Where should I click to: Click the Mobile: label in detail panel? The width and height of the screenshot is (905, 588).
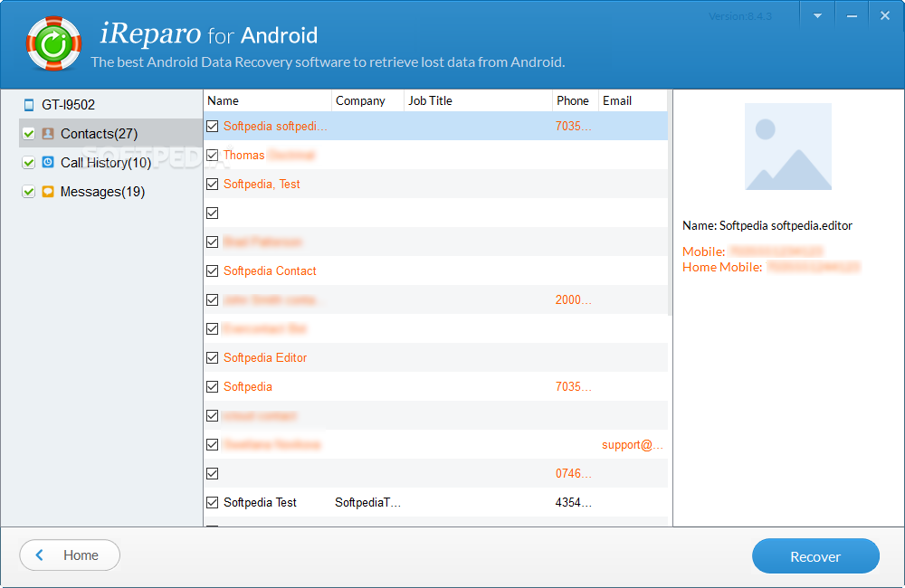tap(703, 251)
